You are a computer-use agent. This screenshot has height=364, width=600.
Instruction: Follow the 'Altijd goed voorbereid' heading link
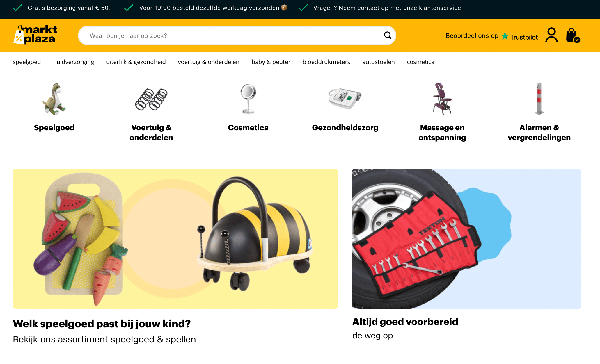pos(405,322)
